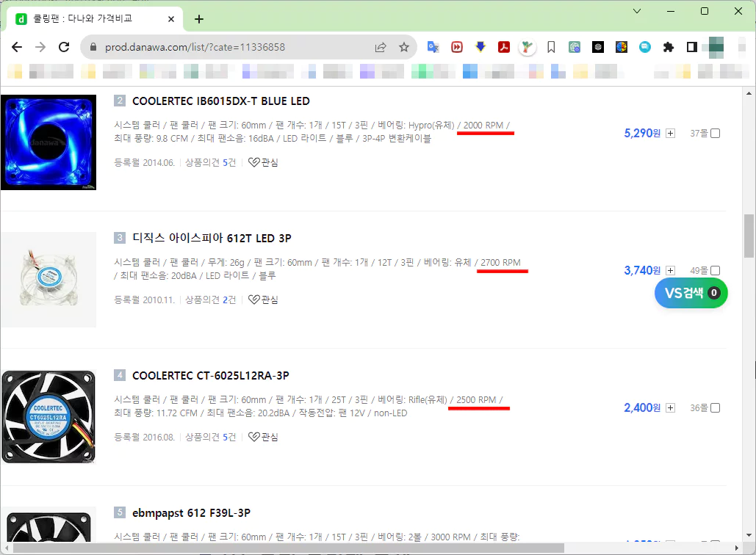
Task: Open the blue chat bubble extension
Action: tap(645, 47)
